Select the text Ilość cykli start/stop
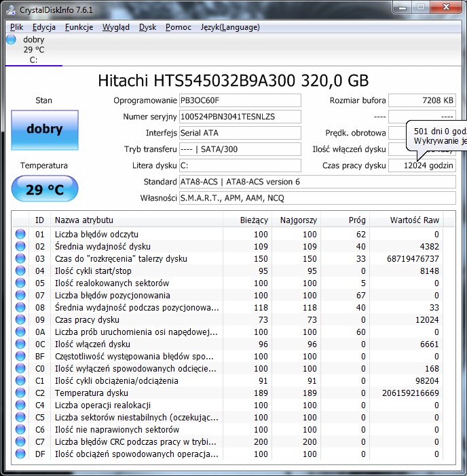The width and height of the screenshot is (467, 476). [93, 271]
